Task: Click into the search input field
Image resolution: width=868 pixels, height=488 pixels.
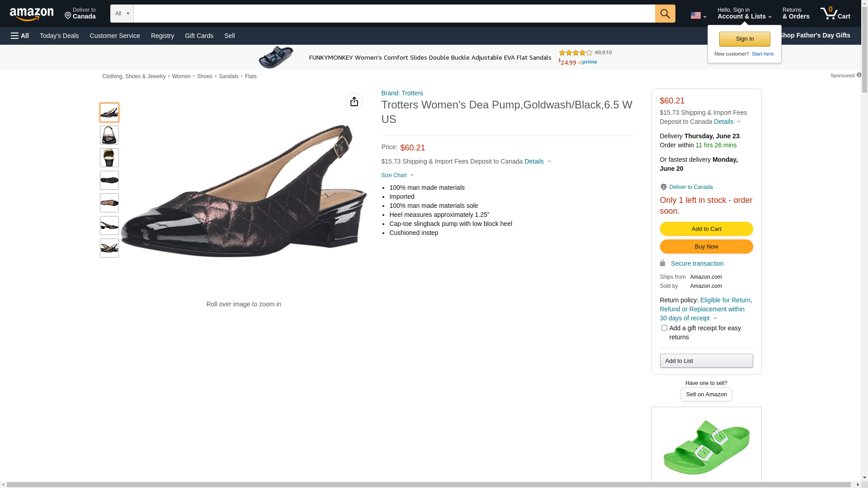Action: [394, 14]
